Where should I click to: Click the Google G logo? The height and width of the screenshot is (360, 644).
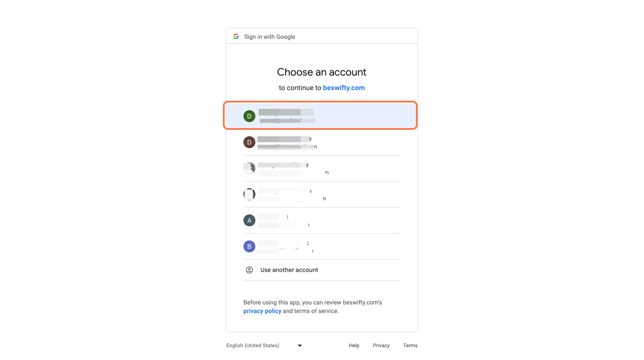[x=236, y=36]
